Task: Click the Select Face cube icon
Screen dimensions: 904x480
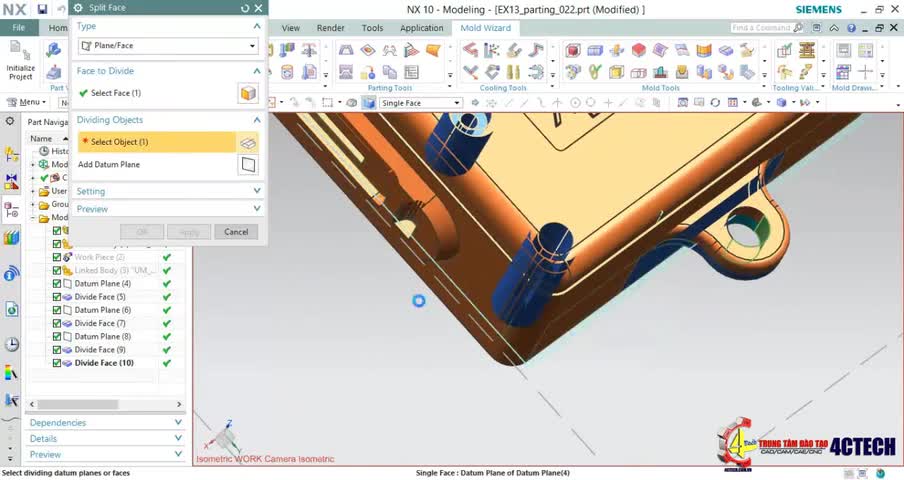Action: pos(248,93)
